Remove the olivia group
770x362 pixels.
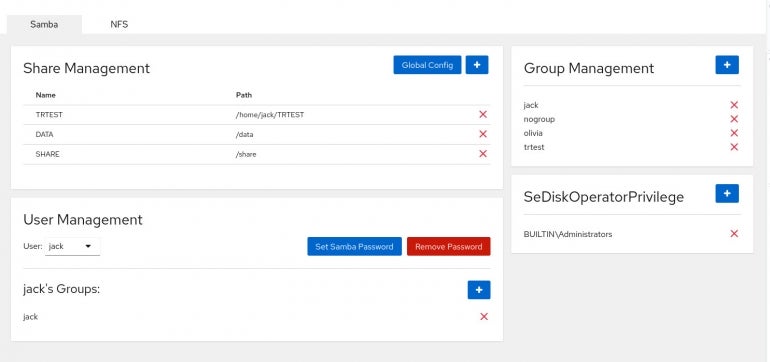pos(734,133)
